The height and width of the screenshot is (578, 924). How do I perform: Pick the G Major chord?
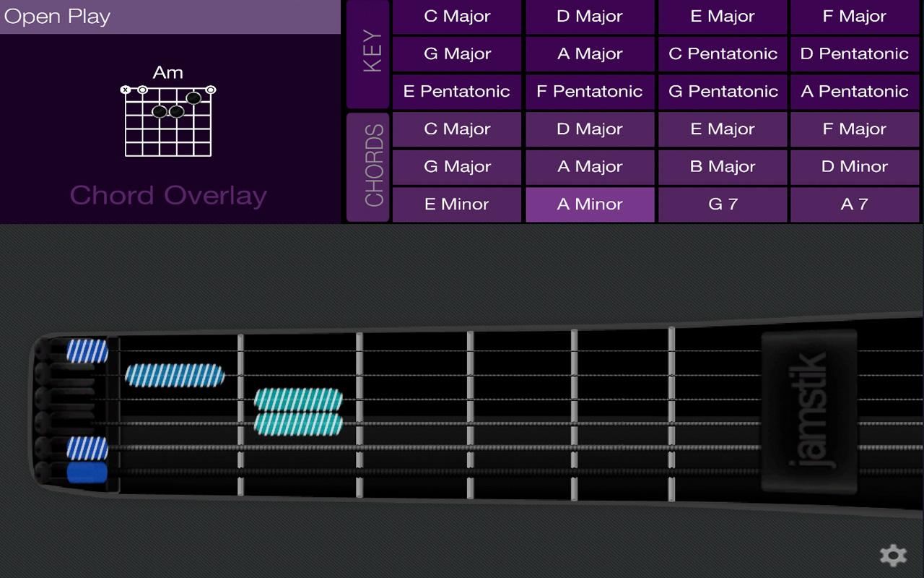click(457, 167)
